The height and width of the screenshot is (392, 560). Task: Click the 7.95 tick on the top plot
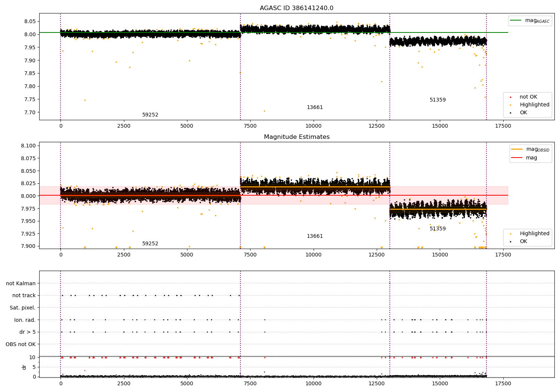(x=29, y=47)
